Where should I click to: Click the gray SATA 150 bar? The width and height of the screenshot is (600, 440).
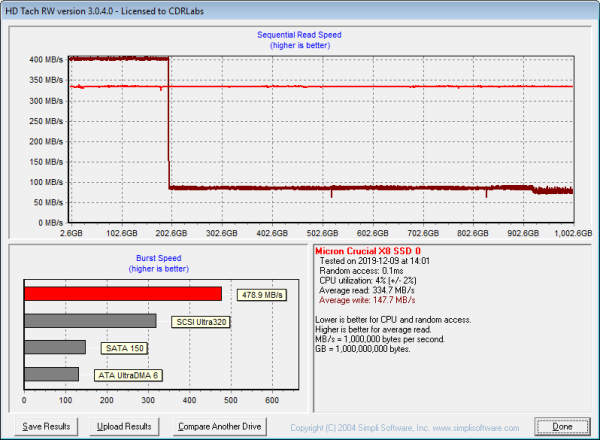click(x=55, y=348)
